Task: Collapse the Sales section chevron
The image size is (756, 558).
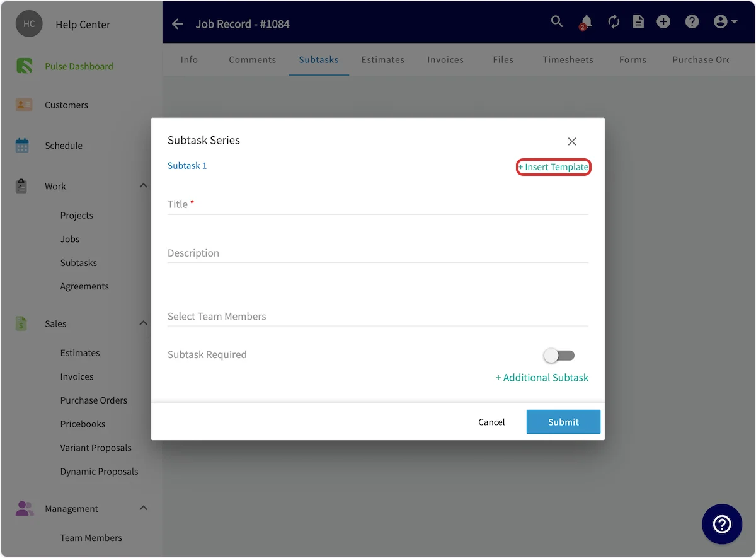Action: click(x=143, y=323)
